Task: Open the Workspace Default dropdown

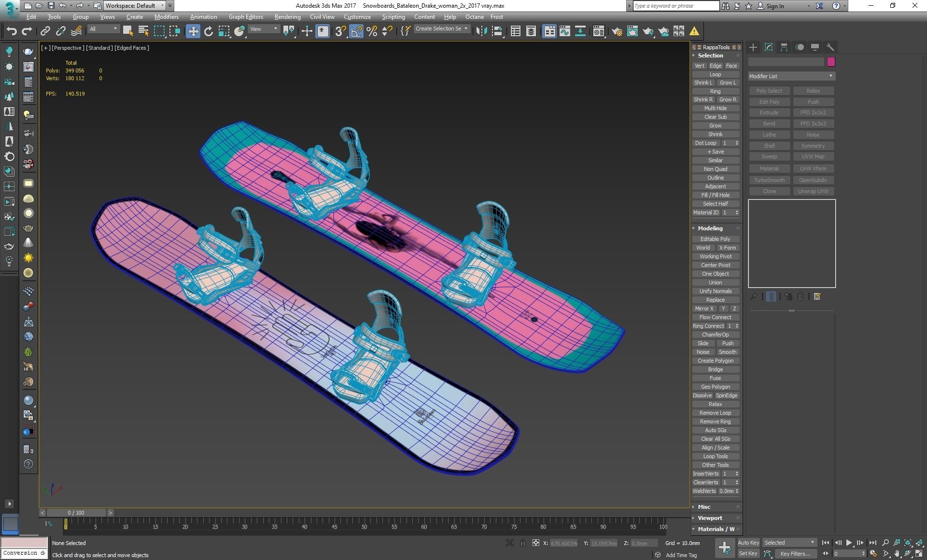Action: point(135,6)
